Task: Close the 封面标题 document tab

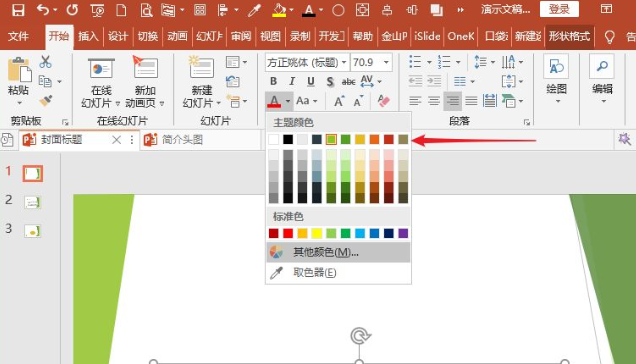Action: point(116,140)
